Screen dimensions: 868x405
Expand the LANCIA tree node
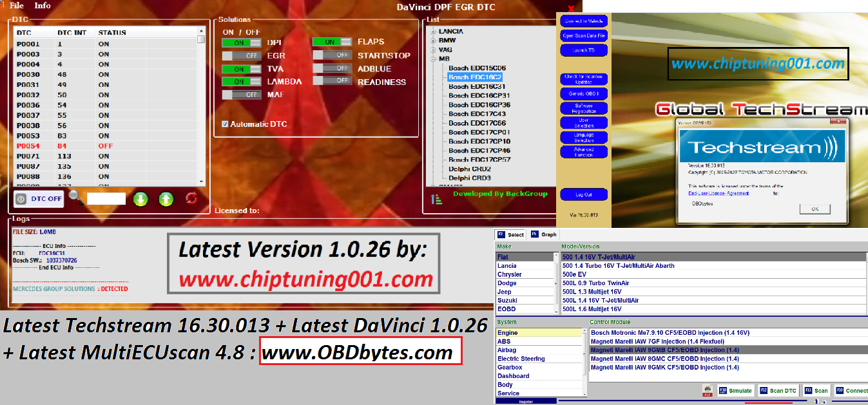click(x=434, y=32)
